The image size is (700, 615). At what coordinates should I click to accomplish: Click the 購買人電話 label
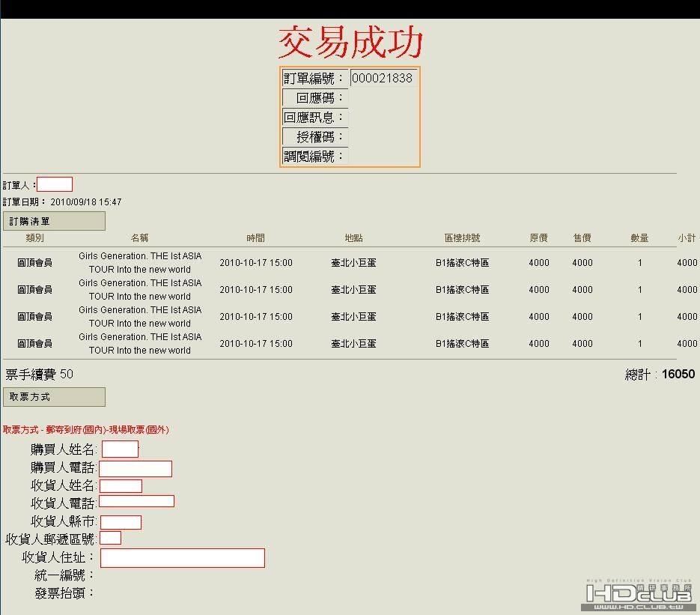pos(64,467)
